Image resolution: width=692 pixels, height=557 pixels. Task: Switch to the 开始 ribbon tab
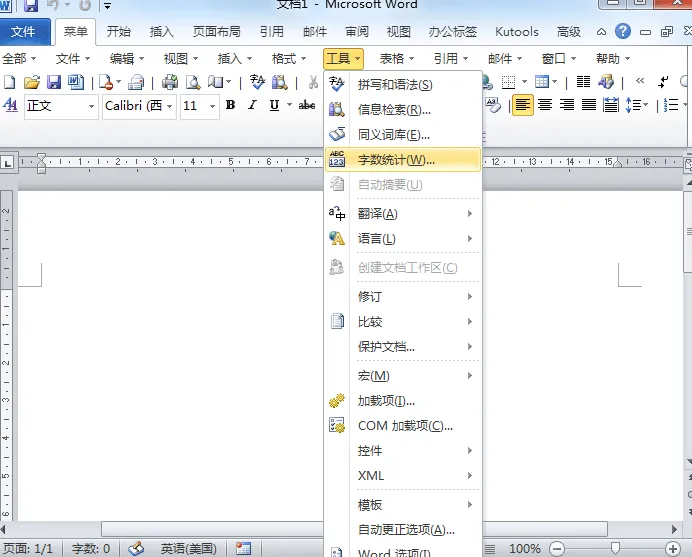point(119,32)
